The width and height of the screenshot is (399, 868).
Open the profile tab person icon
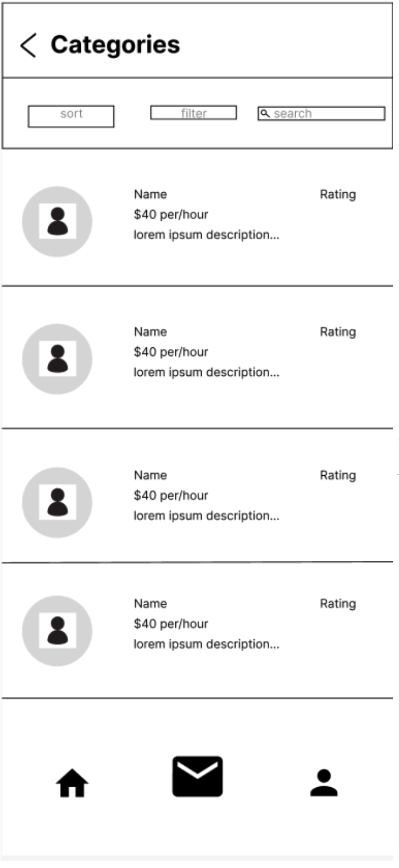(324, 783)
